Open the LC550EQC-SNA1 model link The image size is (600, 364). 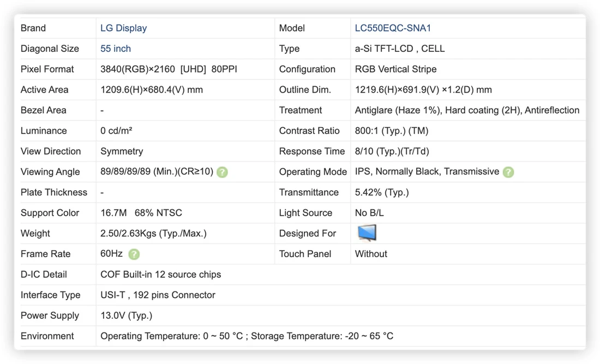point(393,28)
